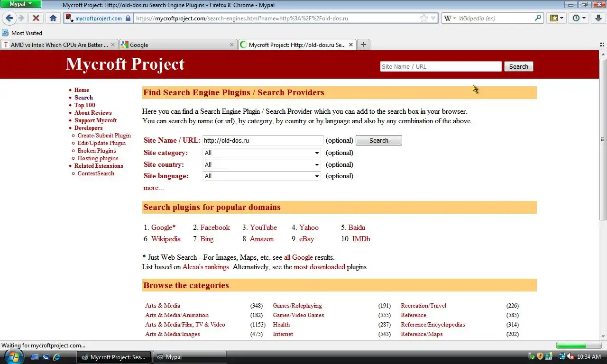Screen dimensions: 607x364
Task: Open the About Reviews sidebar link
Action: click(x=93, y=113)
